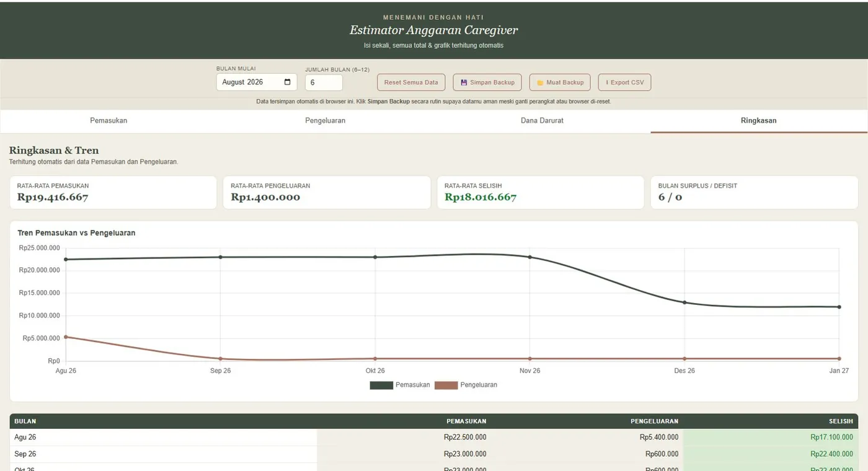Toggle Pengeluaran series via legend swatch
Image resolution: width=868 pixels, height=471 pixels.
pos(446,385)
